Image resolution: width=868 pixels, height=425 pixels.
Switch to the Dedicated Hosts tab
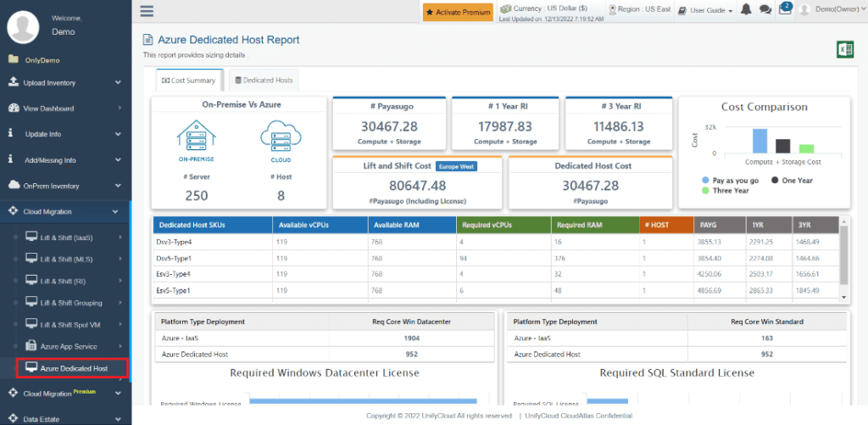pyautogui.click(x=264, y=81)
